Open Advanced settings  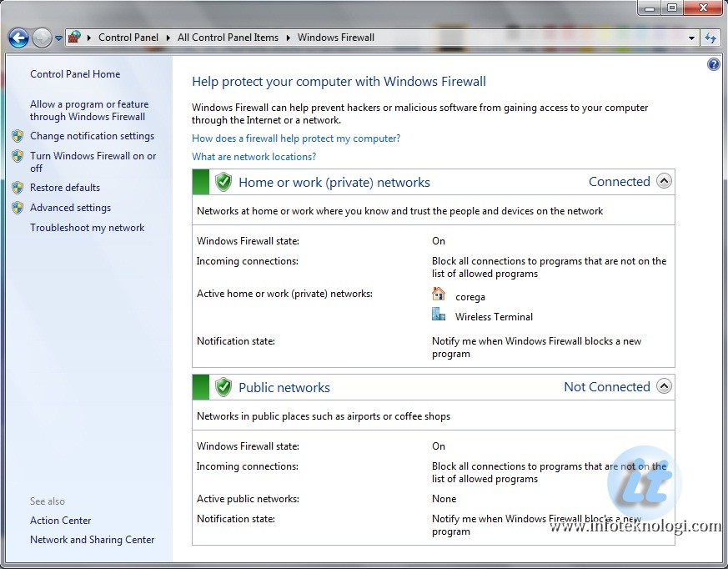click(x=71, y=208)
